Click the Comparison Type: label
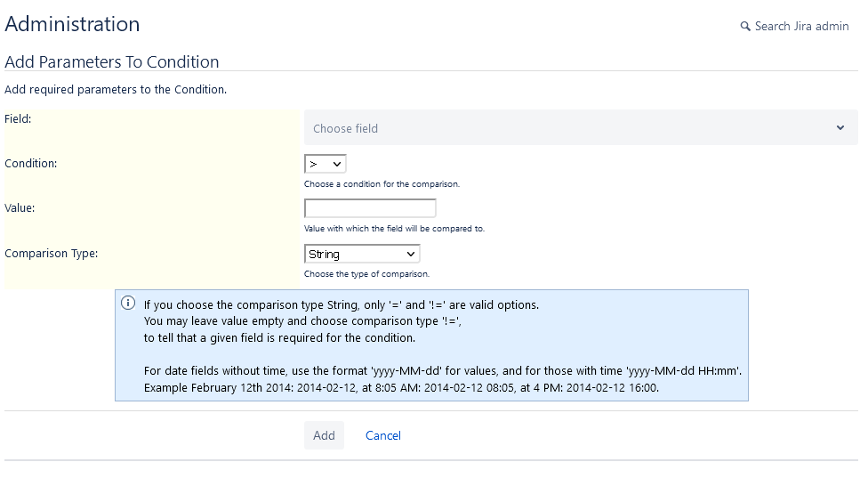 click(x=52, y=254)
